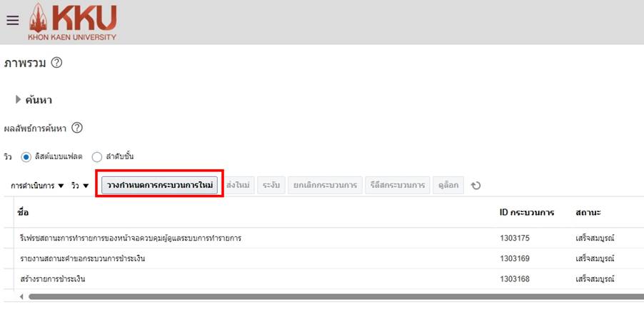Click help icon next to ภาพรวม

(x=57, y=63)
